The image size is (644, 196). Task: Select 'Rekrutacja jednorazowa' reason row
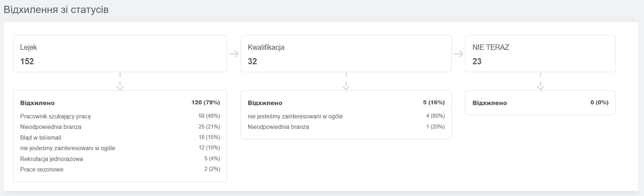click(x=52, y=159)
